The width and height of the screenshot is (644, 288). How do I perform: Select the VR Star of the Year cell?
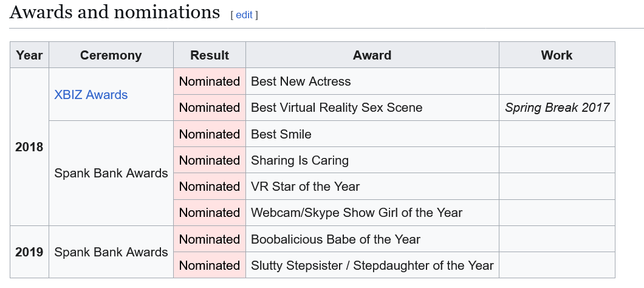306,187
